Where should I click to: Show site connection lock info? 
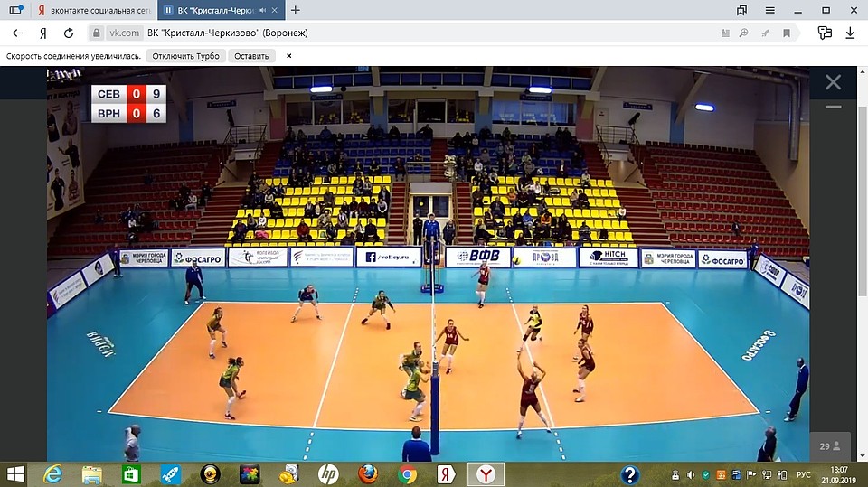(97, 33)
